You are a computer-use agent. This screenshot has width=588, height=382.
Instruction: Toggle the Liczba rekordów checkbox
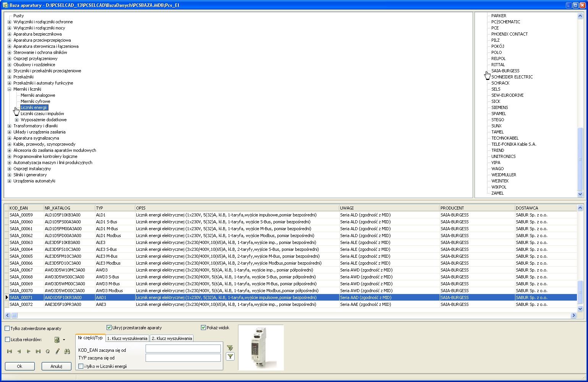coord(7,339)
